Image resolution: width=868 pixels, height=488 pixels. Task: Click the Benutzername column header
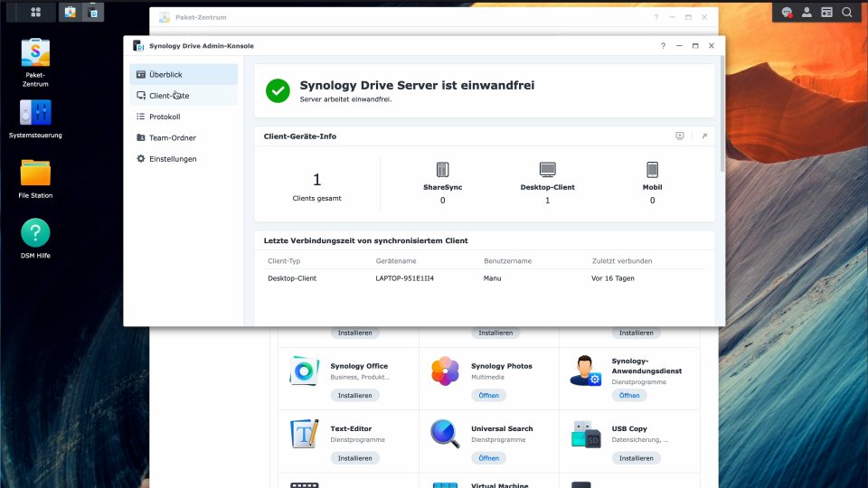point(507,261)
